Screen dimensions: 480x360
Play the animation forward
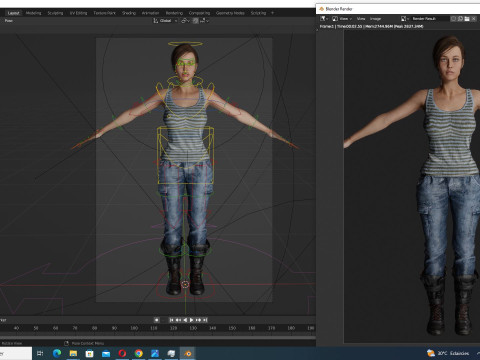tap(192, 320)
